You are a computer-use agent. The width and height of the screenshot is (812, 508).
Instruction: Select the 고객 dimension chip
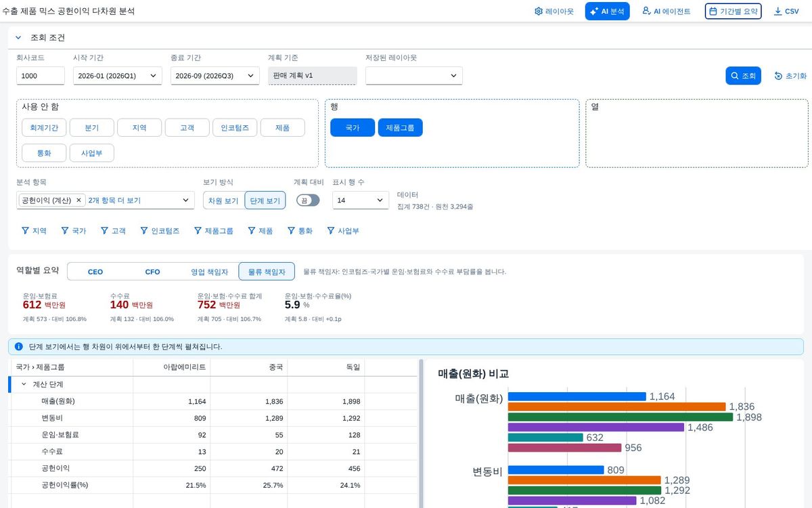(187, 127)
